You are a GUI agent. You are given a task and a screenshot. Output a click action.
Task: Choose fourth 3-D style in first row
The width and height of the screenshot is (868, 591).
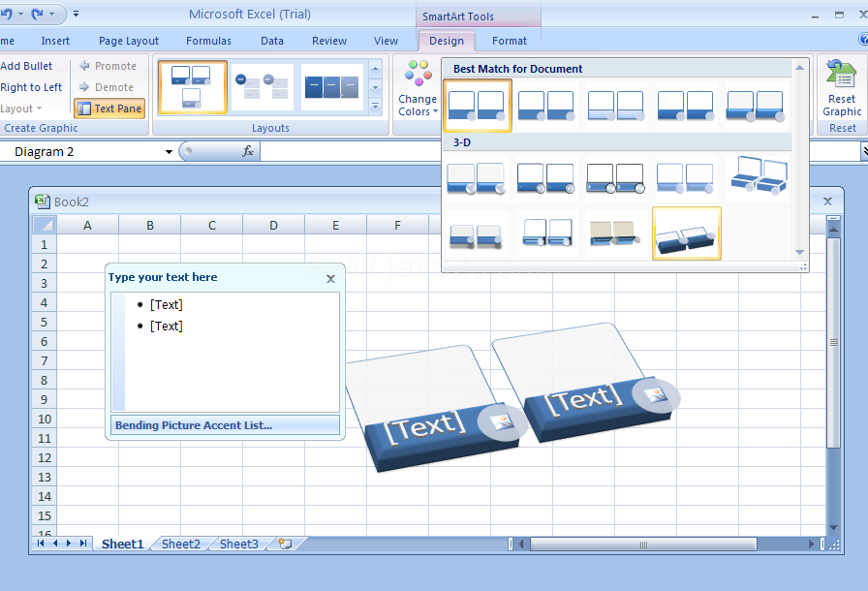tap(686, 178)
